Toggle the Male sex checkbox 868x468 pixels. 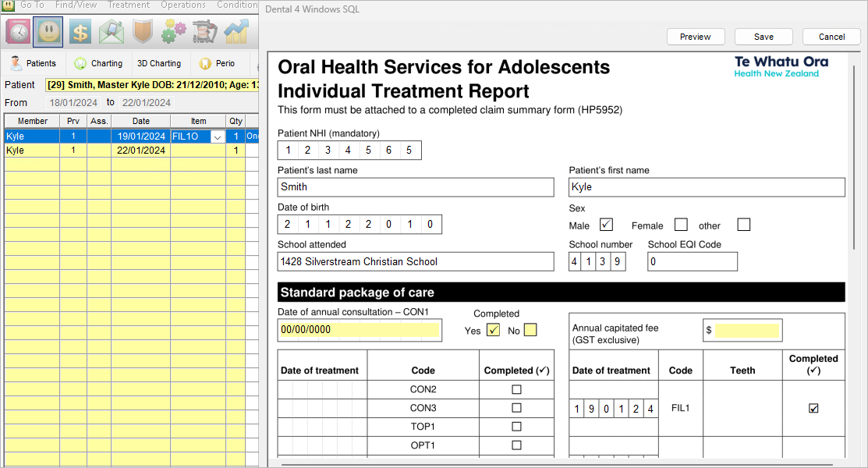click(x=606, y=225)
